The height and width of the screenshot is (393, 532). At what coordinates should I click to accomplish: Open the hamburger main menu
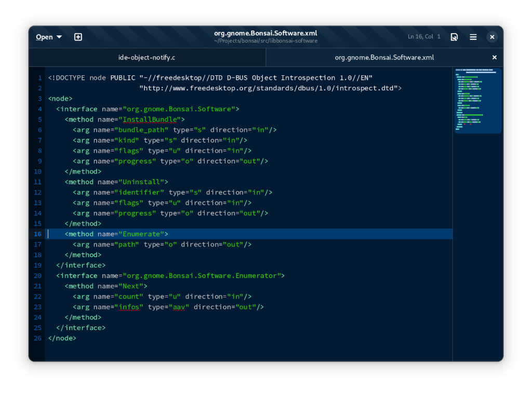(473, 37)
